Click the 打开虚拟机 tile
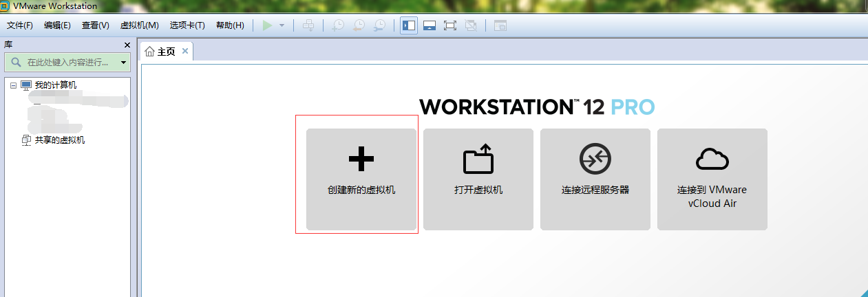Screen dimensions: 868x297 tap(478, 179)
